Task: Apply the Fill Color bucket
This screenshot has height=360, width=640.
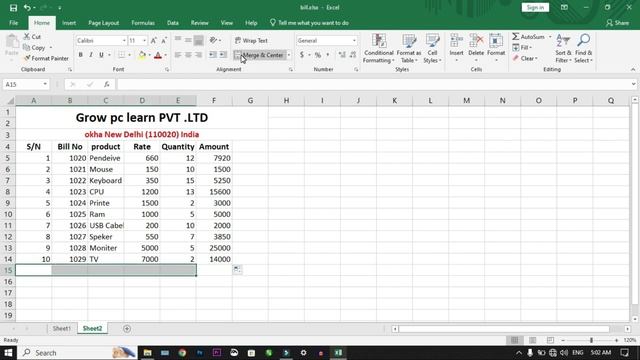Action: 142,55
